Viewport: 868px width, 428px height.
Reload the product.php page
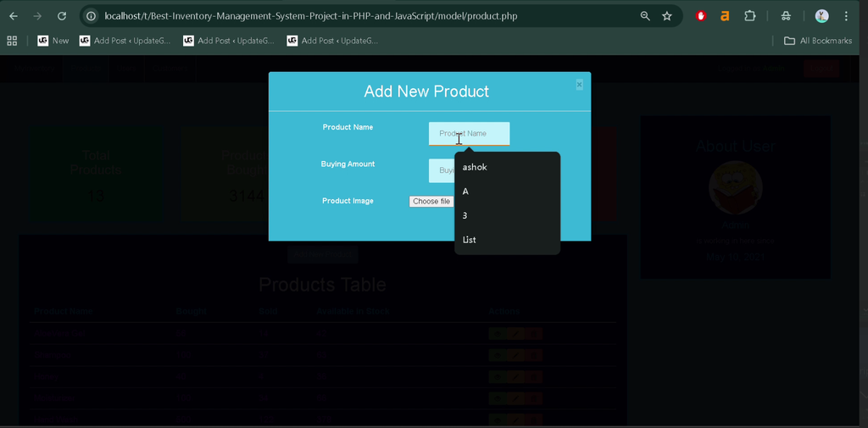coord(62,16)
